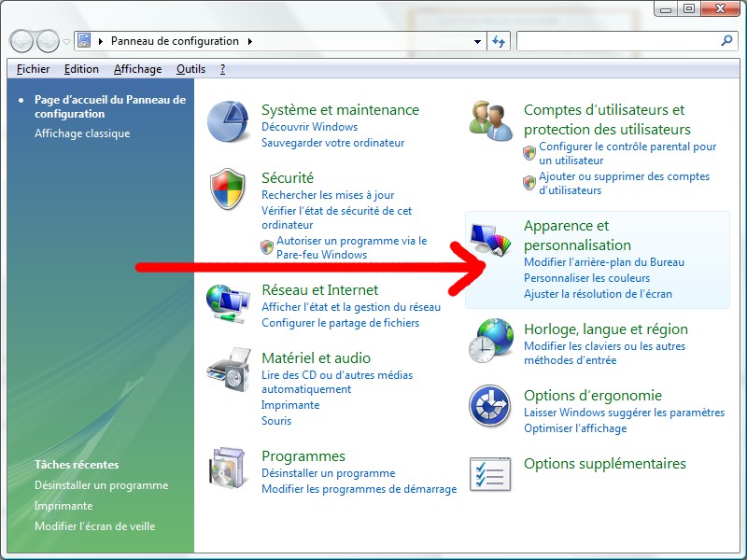
Task: Click the Comptes d'utilisateurs people icon
Action: point(491,121)
